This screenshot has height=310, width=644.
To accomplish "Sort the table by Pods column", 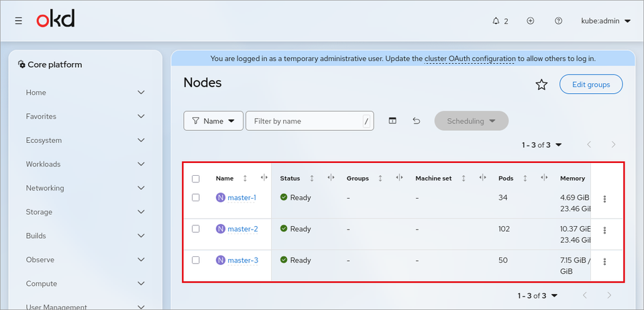I will tap(525, 178).
